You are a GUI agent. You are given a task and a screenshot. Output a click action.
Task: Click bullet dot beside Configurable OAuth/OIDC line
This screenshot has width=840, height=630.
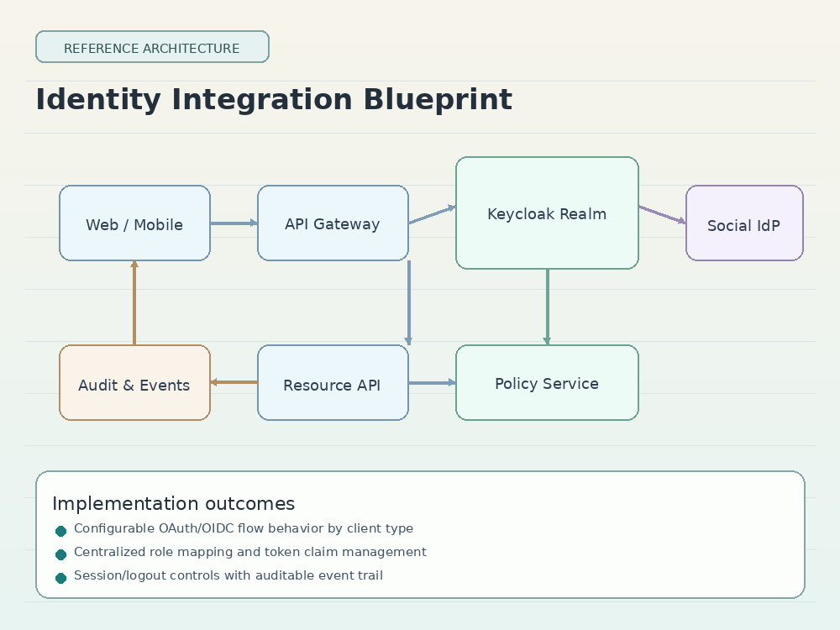click(60, 531)
